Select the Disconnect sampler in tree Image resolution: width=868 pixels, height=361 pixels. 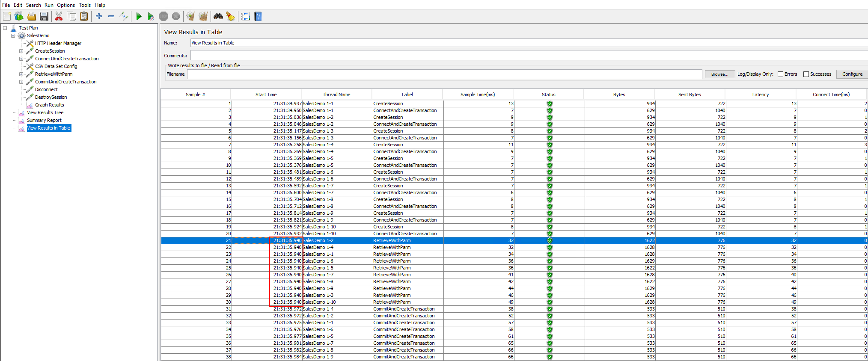[46, 89]
